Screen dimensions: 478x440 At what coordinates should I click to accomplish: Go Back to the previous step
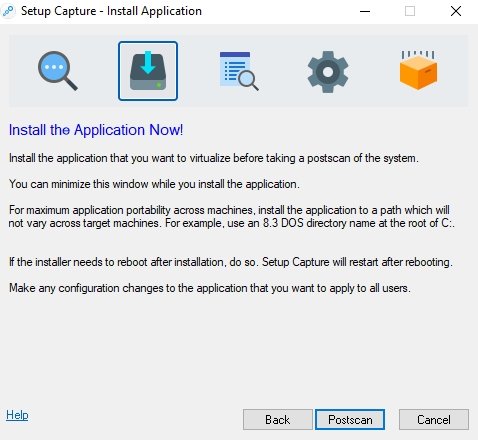(278, 420)
